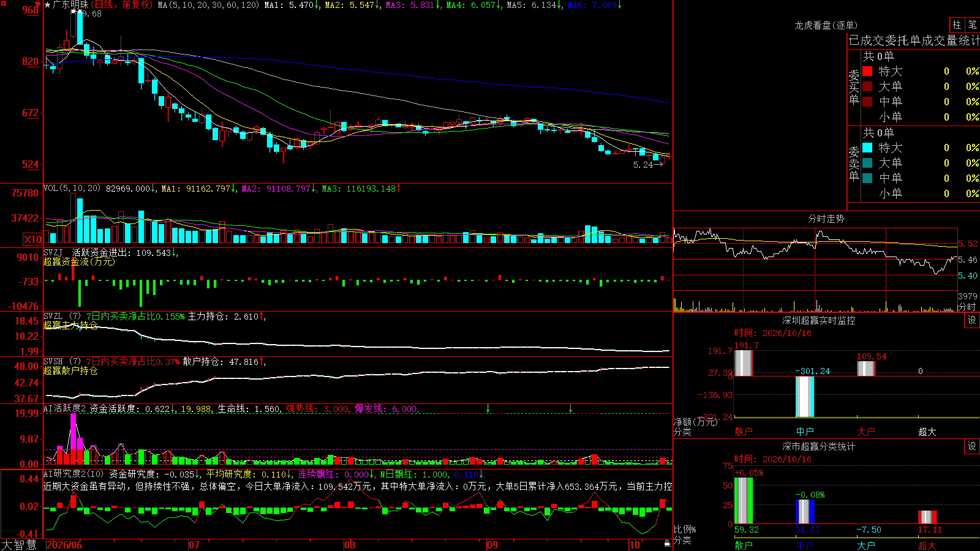Click the lock icon on the date axis
The image size is (980, 551).
[668, 544]
